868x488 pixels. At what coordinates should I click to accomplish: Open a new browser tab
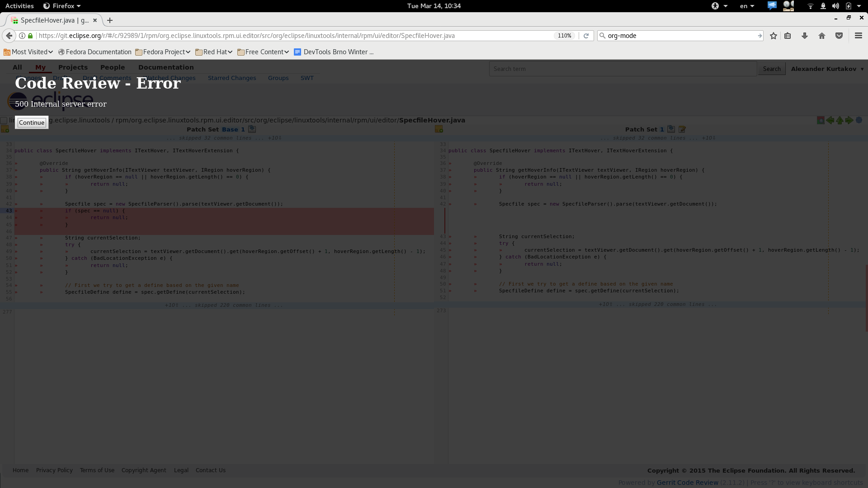click(110, 20)
